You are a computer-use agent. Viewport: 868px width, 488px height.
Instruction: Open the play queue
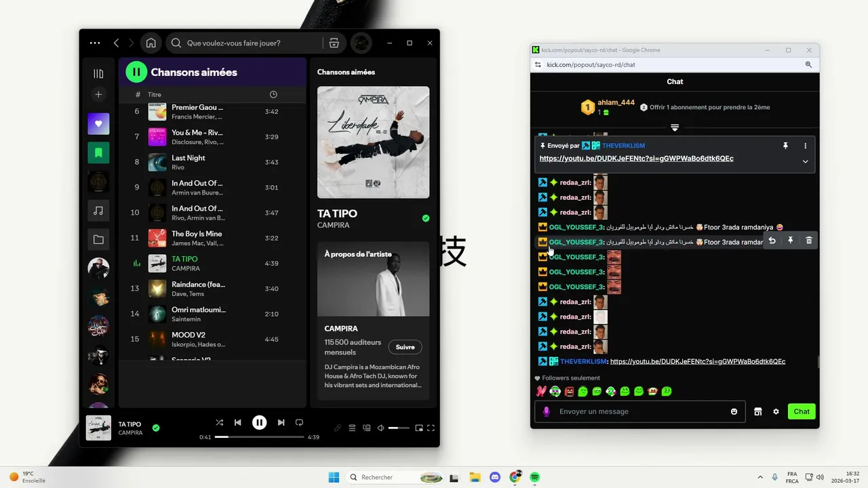coord(352,428)
